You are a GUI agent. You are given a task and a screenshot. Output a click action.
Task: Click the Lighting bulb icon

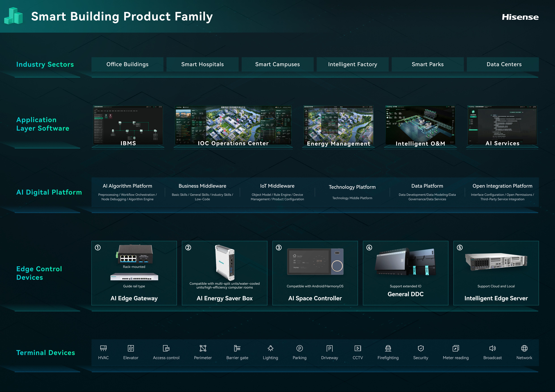(x=271, y=348)
